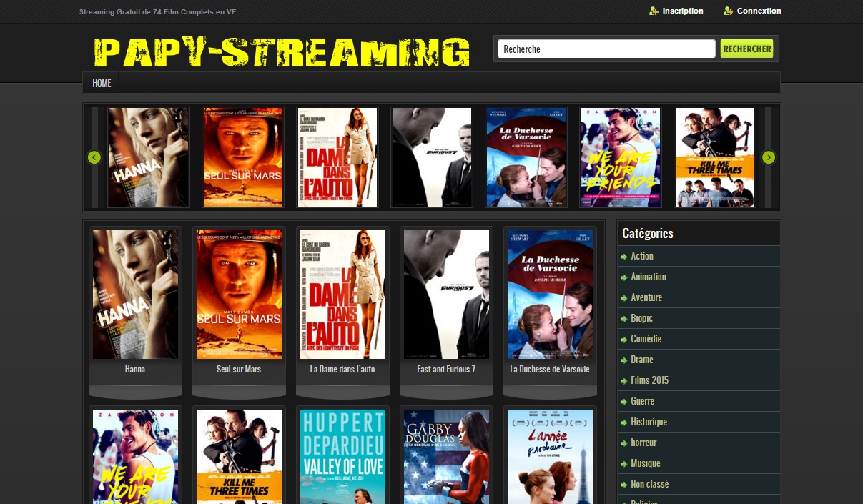This screenshot has width=863, height=504.
Task: Click the arrow icon beside Animation
Action: [x=624, y=277]
